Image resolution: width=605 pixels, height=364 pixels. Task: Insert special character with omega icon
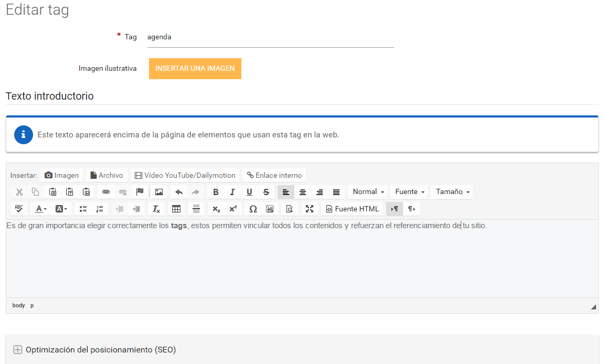[253, 209]
